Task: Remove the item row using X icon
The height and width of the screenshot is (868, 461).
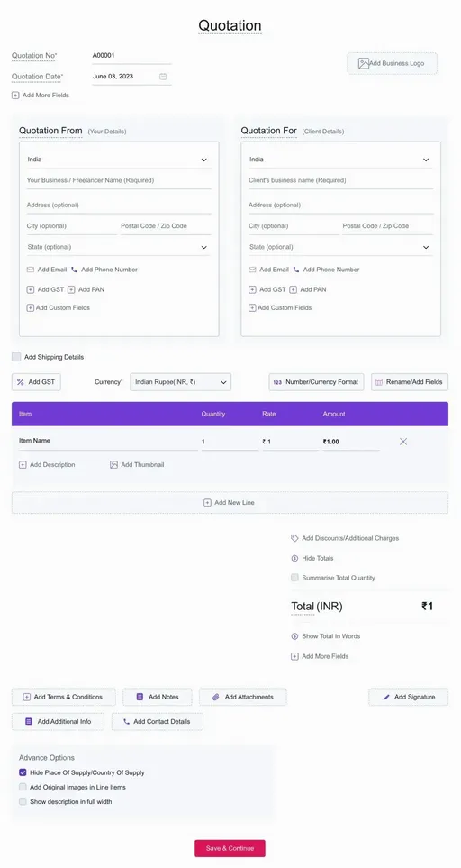Action: tap(403, 441)
